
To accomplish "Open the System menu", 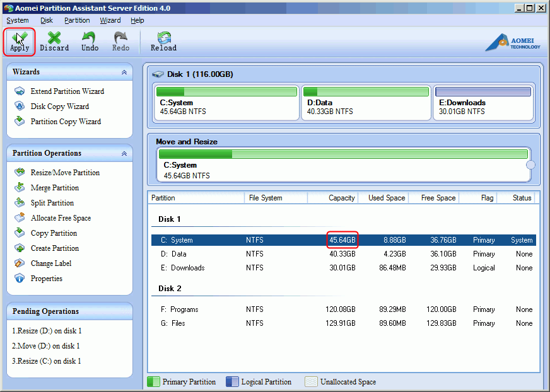I will pyautogui.click(x=17, y=20).
